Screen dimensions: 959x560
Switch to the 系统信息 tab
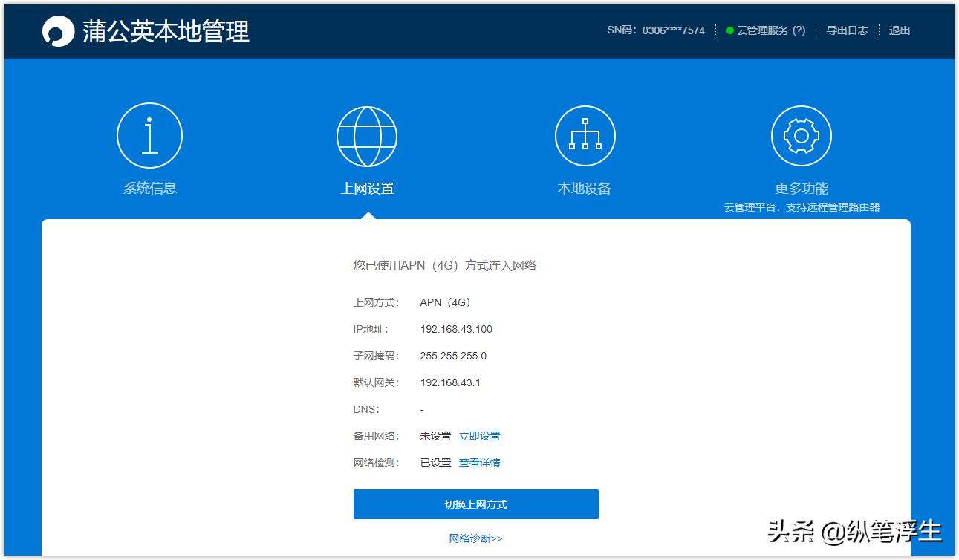tap(150, 187)
